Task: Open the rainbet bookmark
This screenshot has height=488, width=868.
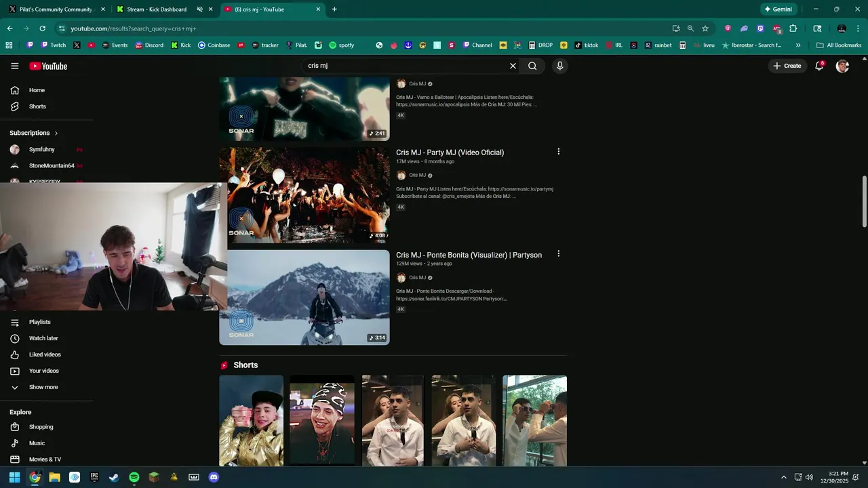Action: coord(658,45)
